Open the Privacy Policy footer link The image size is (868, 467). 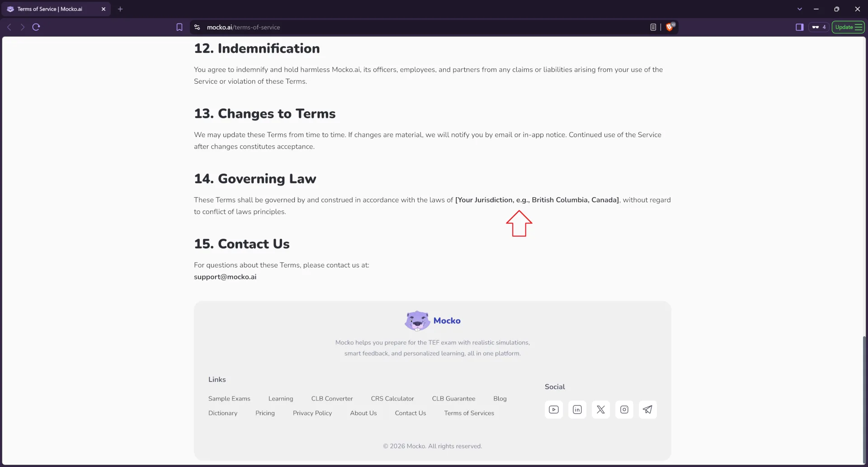[x=312, y=413]
